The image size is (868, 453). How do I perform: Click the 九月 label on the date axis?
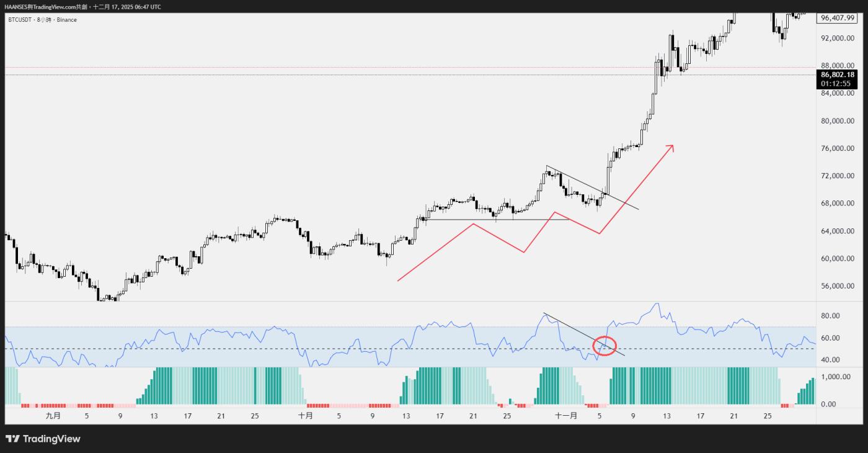pyautogui.click(x=53, y=416)
